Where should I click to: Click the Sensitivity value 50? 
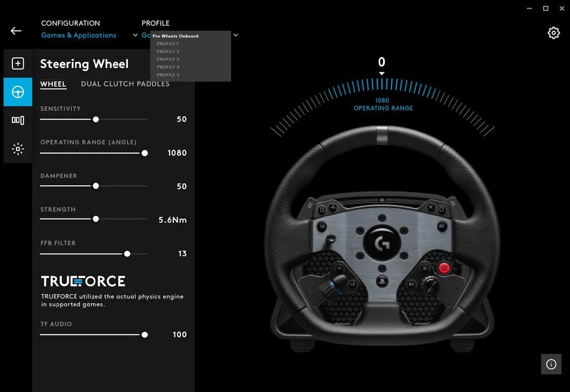click(182, 119)
